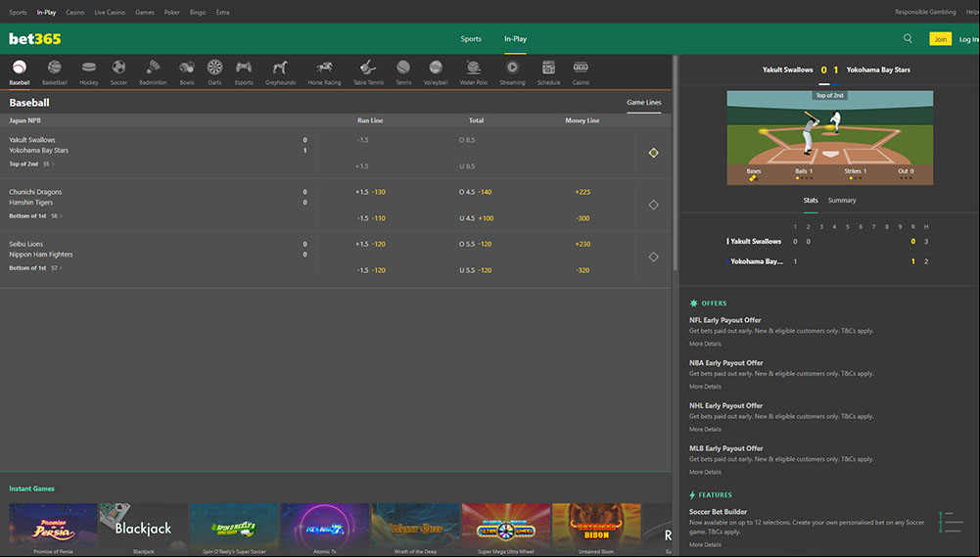Screen dimensions: 980x557
Task: Bet Over 5.5 total -120 Seibu Lions game
Action: tap(475, 244)
